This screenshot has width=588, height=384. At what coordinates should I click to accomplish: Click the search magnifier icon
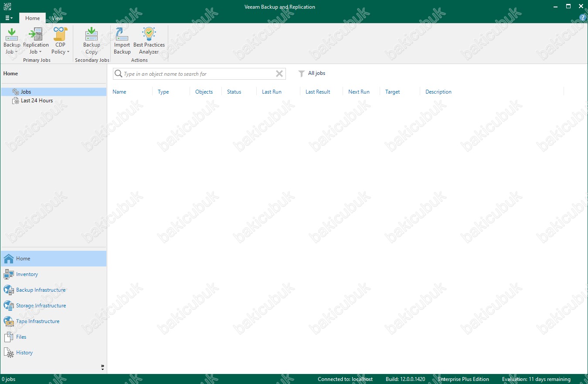tap(118, 74)
